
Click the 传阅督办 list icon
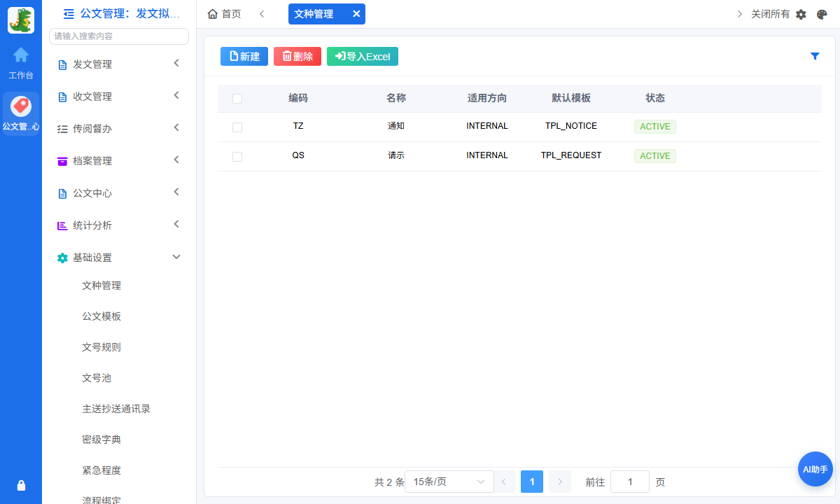tap(62, 129)
